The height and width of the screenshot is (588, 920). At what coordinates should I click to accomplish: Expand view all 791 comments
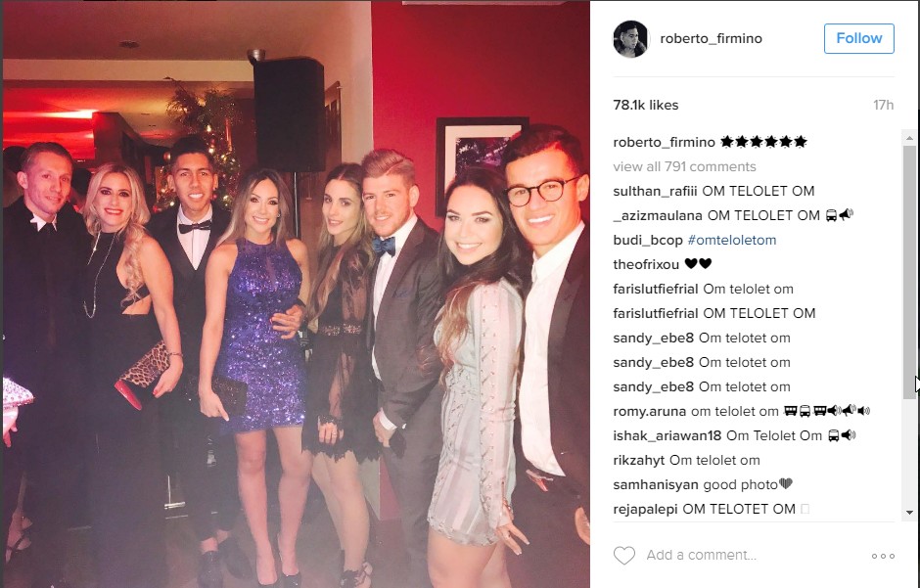[x=684, y=166]
